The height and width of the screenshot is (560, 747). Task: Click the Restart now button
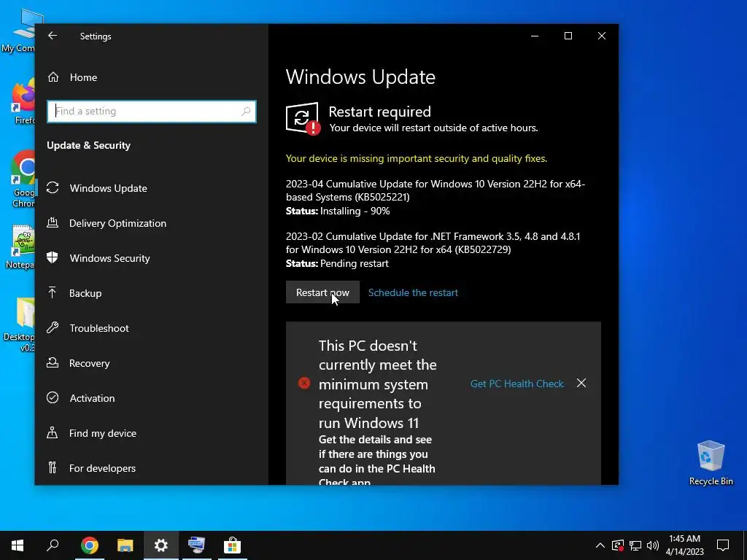point(322,292)
